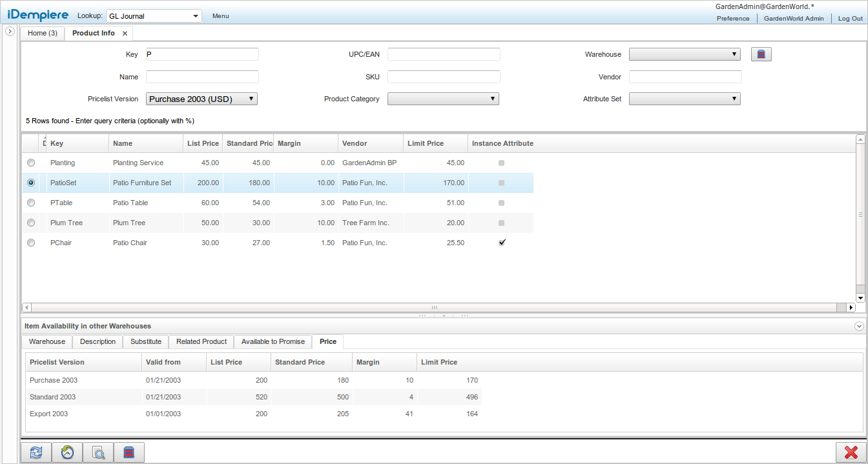Screen dimensions: 868x464
Task: Refresh the product query results
Action: pos(35,452)
